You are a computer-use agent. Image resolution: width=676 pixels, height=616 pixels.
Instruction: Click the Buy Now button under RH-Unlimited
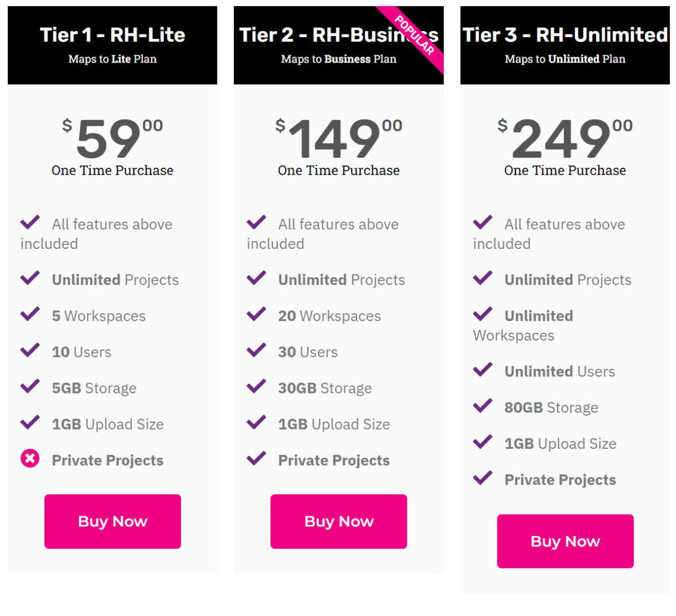tap(565, 541)
